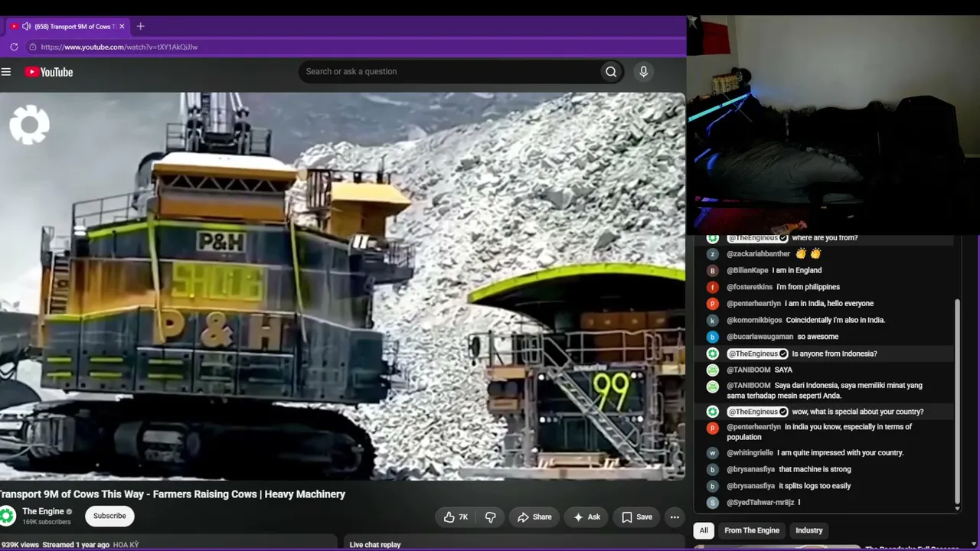The image size is (980, 551).
Task: Select the Transport 9M of Cows browser tab
Action: point(67,26)
